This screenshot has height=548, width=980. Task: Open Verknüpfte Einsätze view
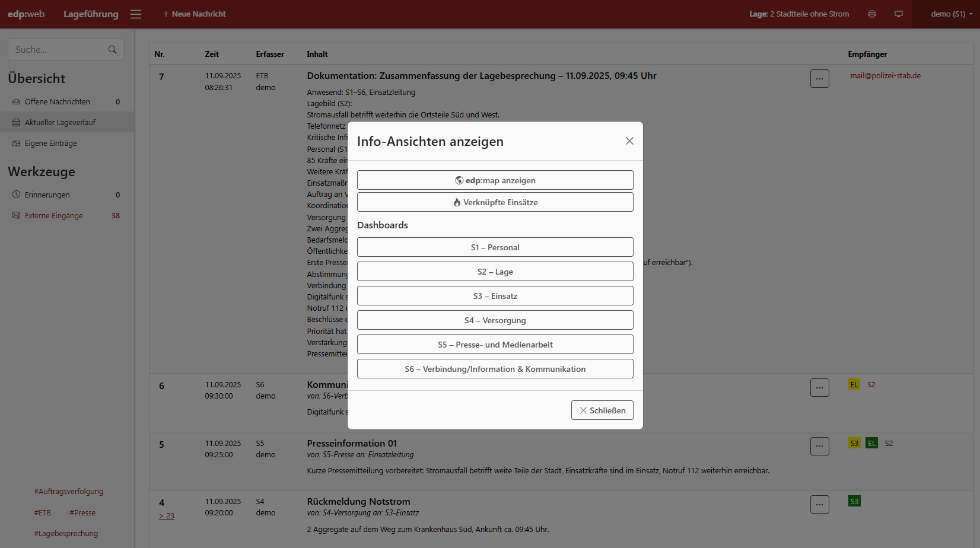(x=495, y=202)
